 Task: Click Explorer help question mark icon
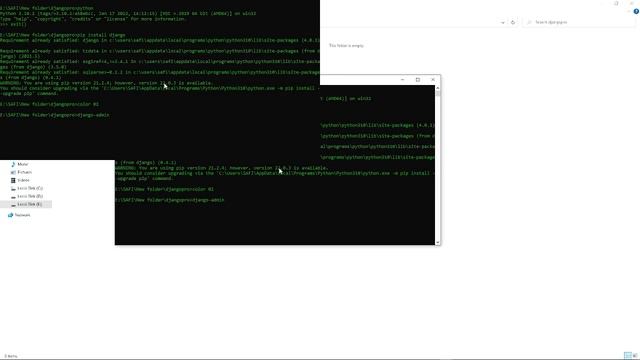[636, 11]
